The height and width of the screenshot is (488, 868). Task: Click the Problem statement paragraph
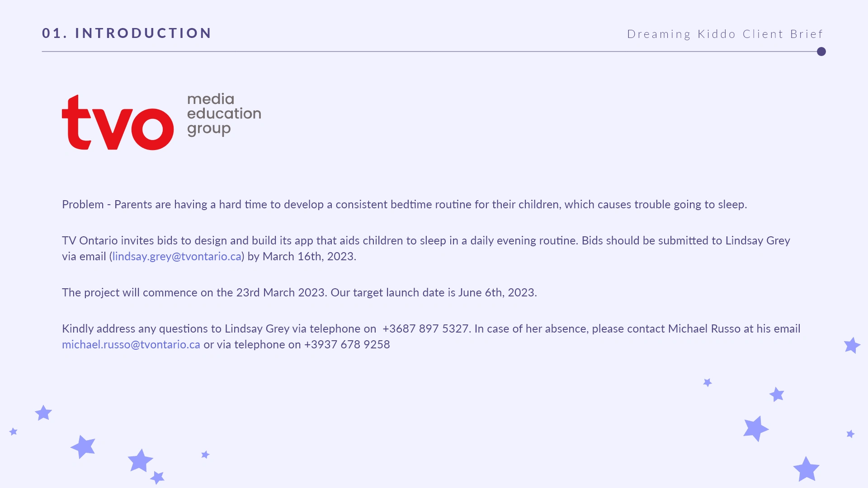[x=405, y=205]
